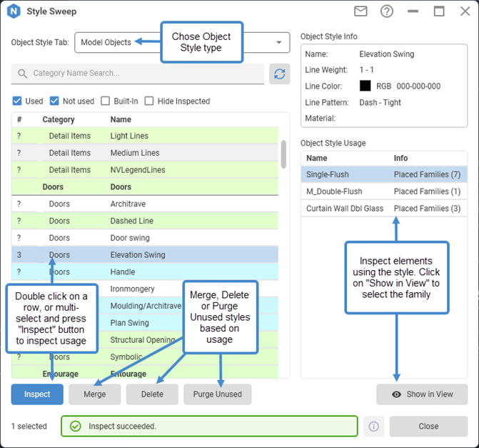Image resolution: width=479 pixels, height=448 pixels.
Task: Open the Object Style Tab dropdown arrow
Action: point(279,42)
